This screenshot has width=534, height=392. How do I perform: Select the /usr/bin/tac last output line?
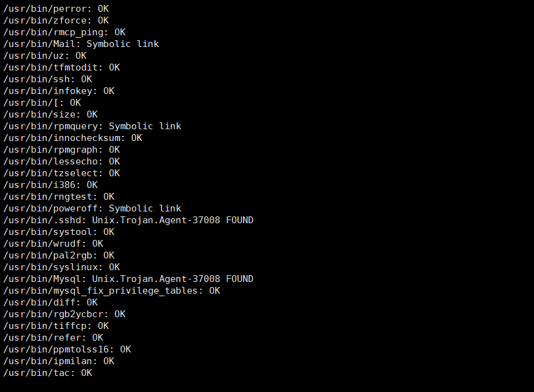48,373
